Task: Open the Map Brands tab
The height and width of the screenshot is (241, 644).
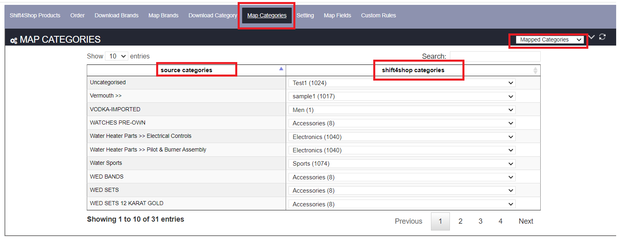Action: [x=163, y=15]
